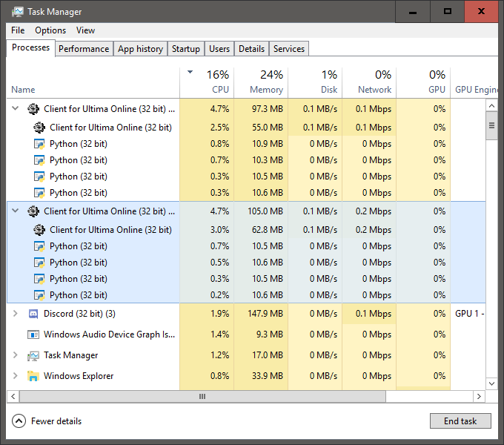Click the vertical scrollbar thumb
The image size is (504, 445).
pos(492,126)
